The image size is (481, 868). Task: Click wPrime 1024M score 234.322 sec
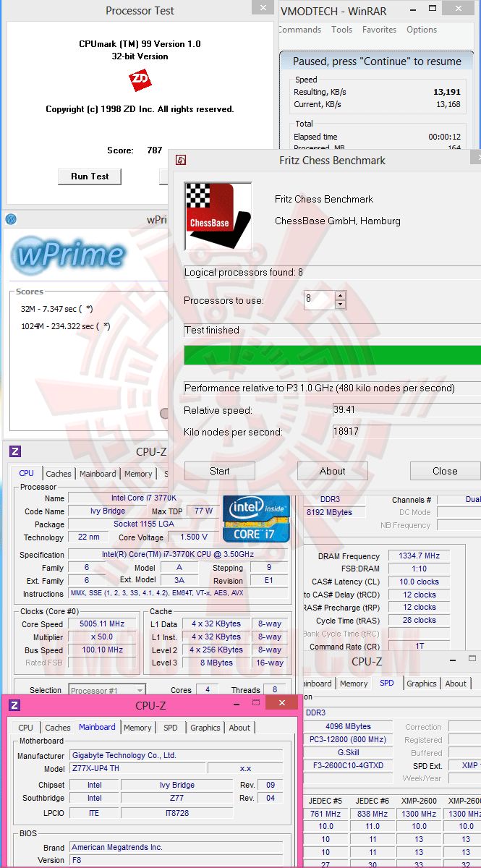pos(66,326)
